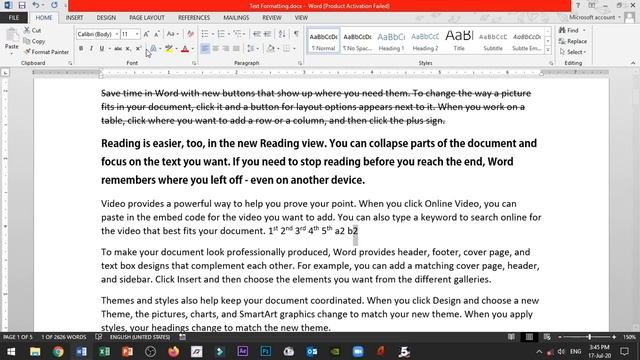Click the Bullets list icon
The width and height of the screenshot is (640, 360).
[x=205, y=34]
